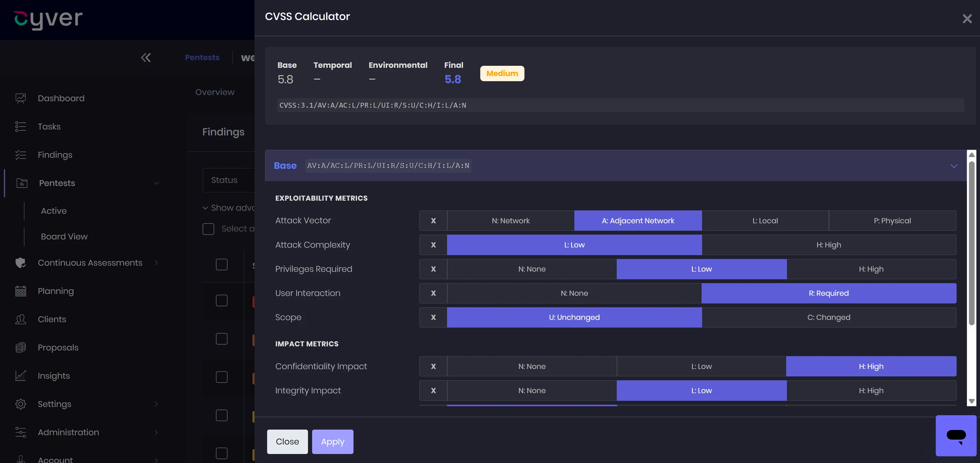Expand the Administration submenu arrow
980x463 pixels.
tap(156, 432)
